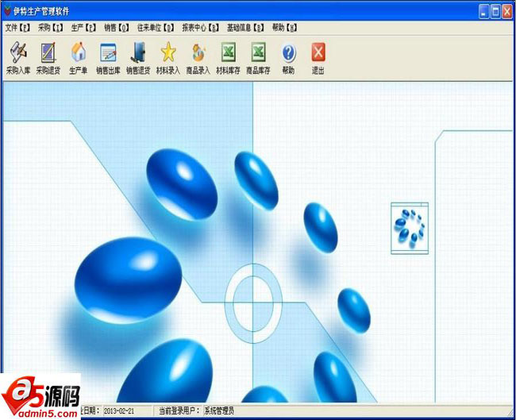Screen dimensions: 516x420
Task: Open the 帮助 menu in menu bar
Action: pos(284,28)
